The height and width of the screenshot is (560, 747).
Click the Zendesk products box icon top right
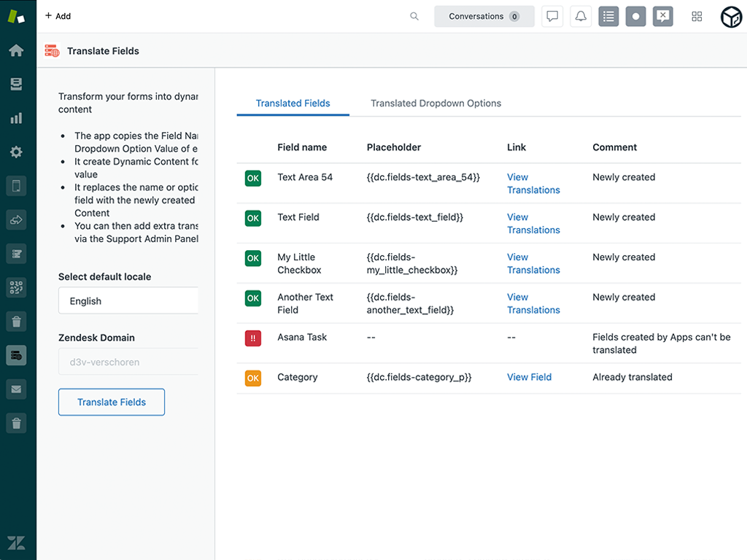coord(731,16)
